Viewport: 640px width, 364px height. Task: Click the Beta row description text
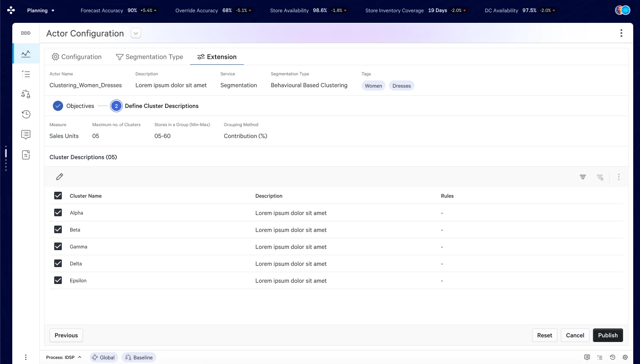(291, 230)
